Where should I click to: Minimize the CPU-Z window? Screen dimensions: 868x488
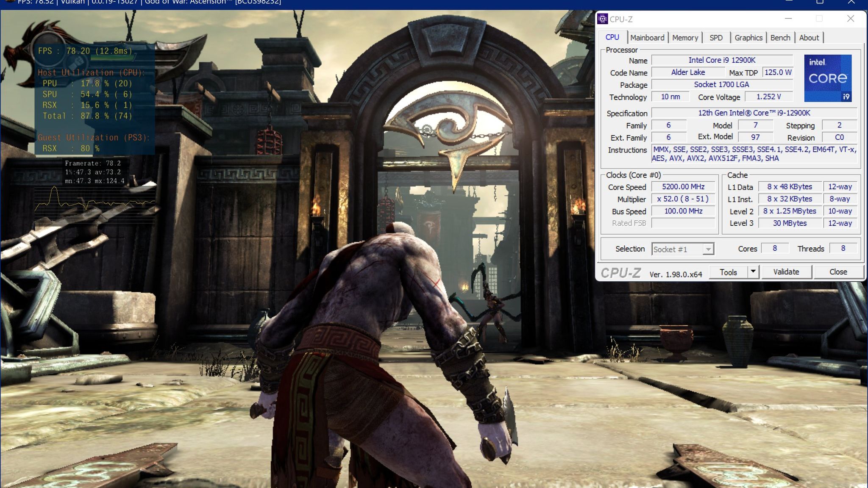[x=788, y=19]
